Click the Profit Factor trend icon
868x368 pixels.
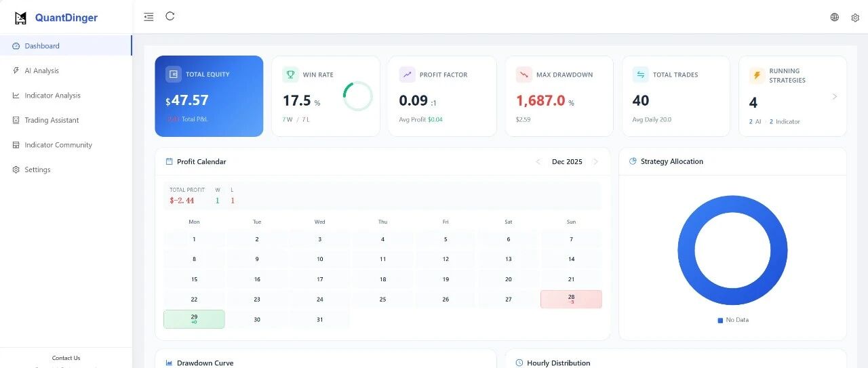[x=407, y=75]
